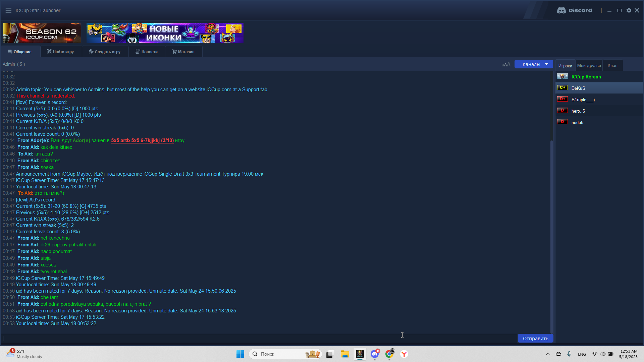Open Discord from the taskbar
644x362 pixels.
point(375,354)
